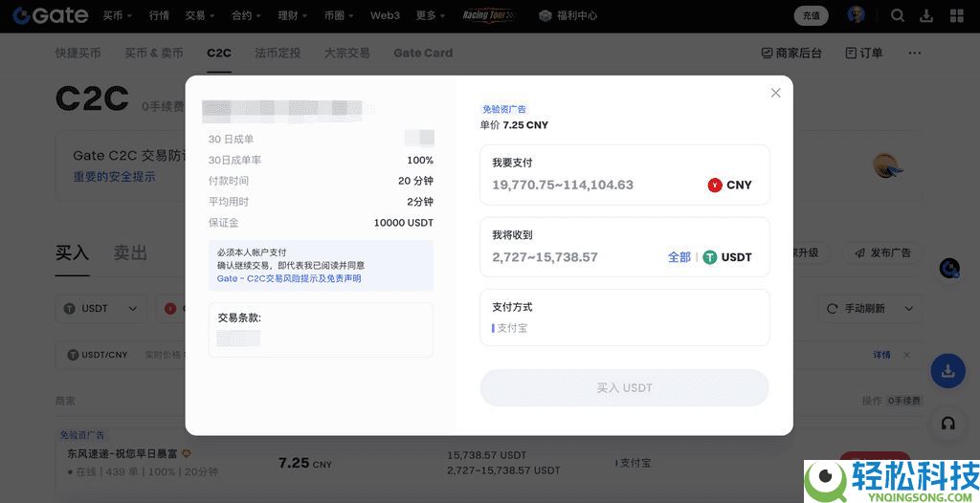Click 详情 details link

881,355
